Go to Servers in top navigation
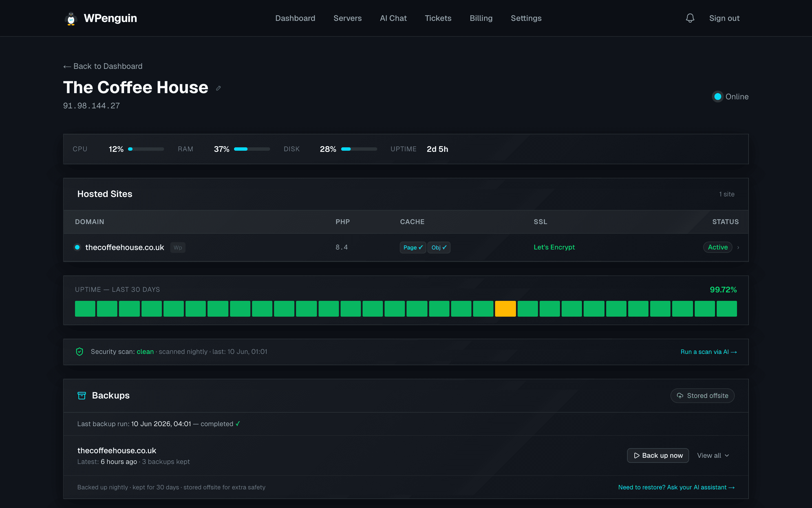The image size is (812, 508). tap(347, 18)
